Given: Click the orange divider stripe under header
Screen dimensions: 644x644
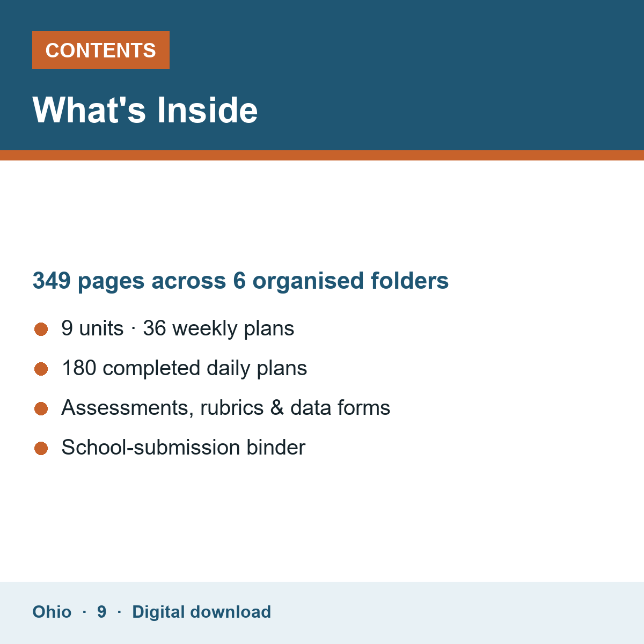Looking at the screenshot, I should (322, 155).
